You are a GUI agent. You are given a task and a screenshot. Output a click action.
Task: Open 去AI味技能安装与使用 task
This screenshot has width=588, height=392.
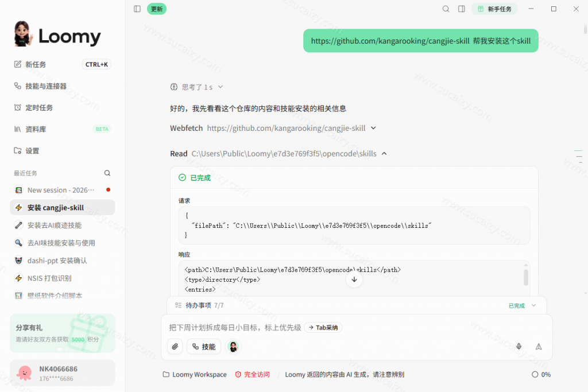tap(62, 243)
